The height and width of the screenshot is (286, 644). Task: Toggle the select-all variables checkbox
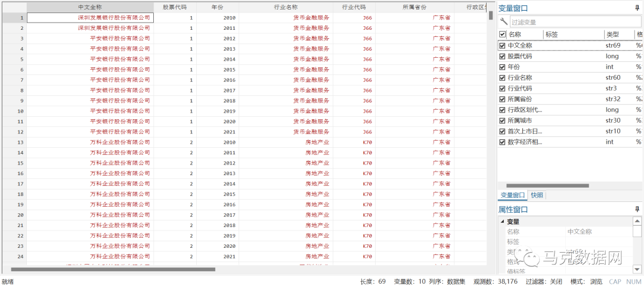(x=502, y=35)
